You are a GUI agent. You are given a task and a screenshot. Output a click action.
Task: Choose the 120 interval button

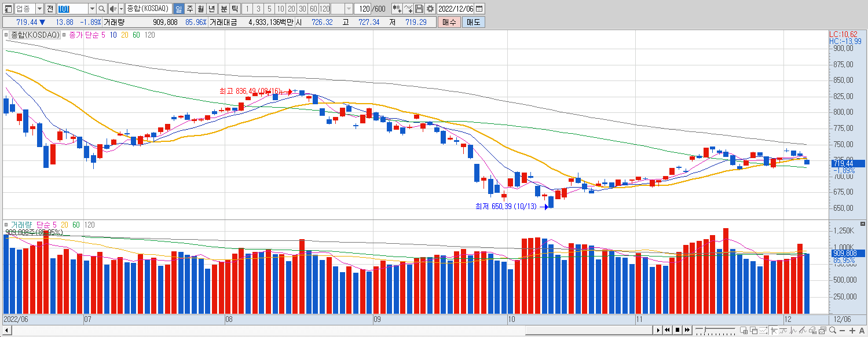point(324,9)
